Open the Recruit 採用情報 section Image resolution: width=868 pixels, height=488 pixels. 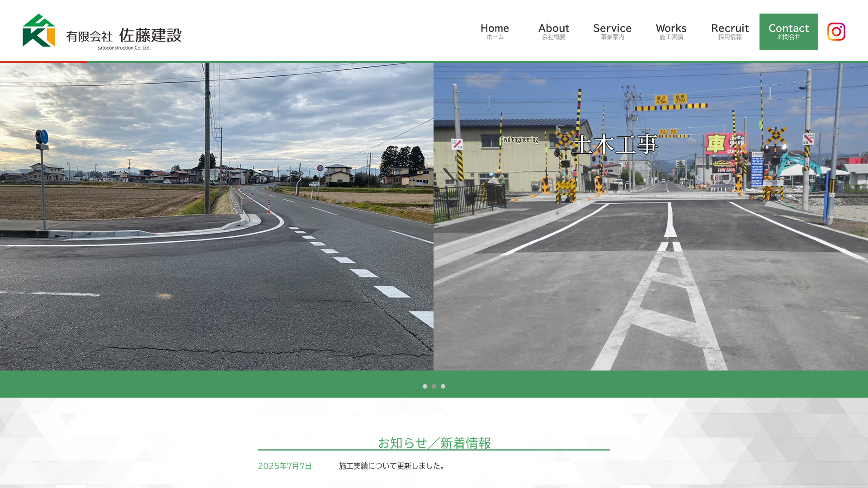tap(729, 31)
